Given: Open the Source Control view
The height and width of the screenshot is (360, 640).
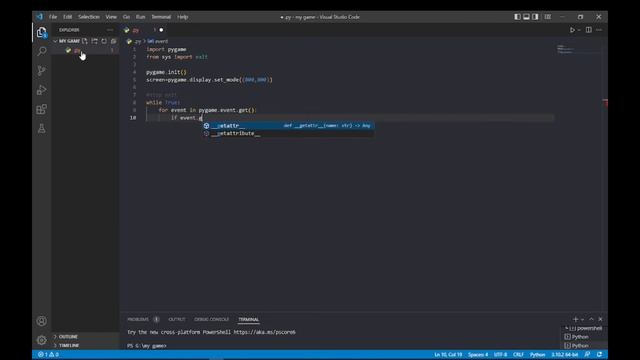Looking at the screenshot, I should [x=41, y=71].
